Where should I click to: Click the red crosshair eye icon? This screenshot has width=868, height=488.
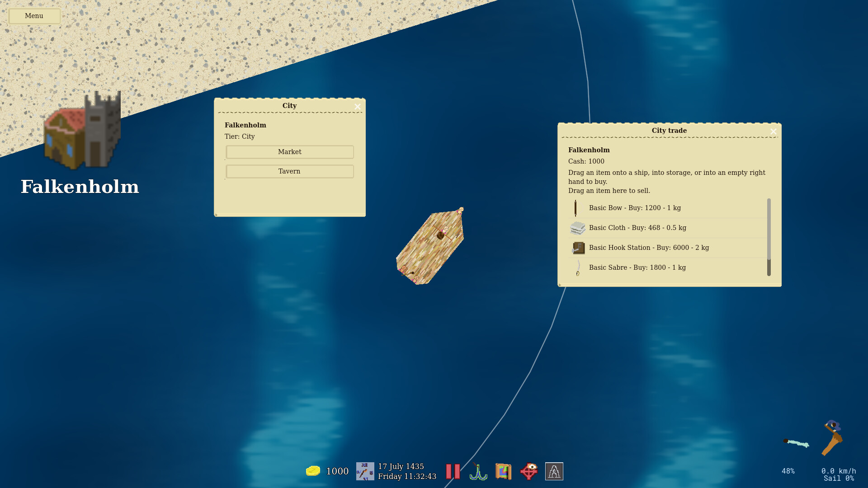point(528,471)
